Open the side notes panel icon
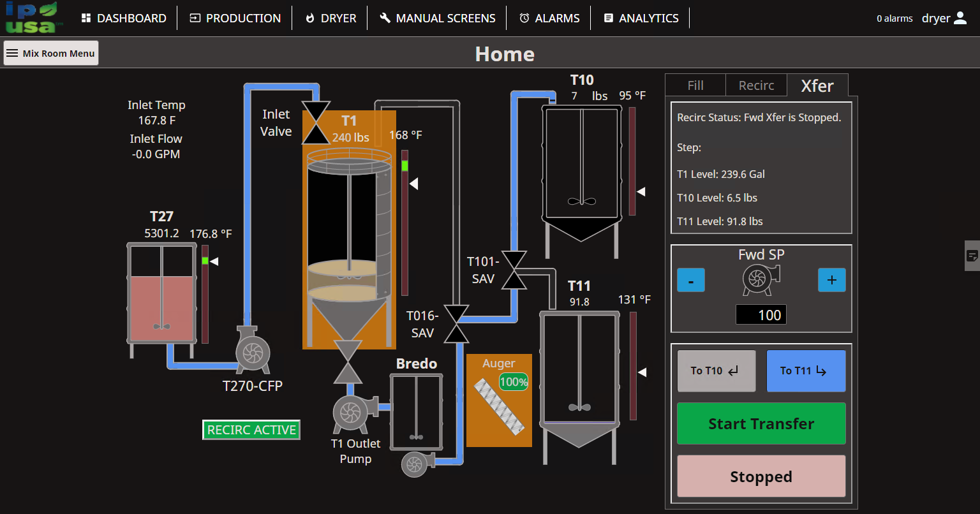Screen dimensions: 980x514 pos(972,256)
